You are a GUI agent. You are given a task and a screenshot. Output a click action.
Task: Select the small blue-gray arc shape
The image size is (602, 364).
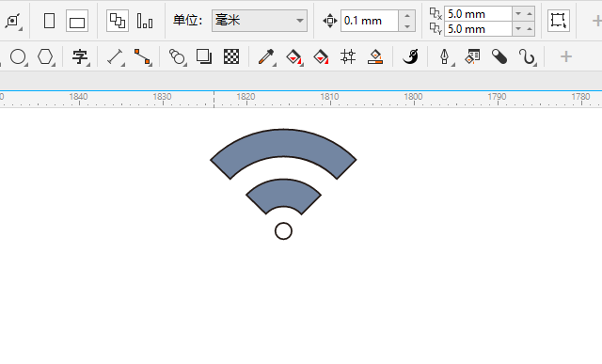click(x=283, y=192)
